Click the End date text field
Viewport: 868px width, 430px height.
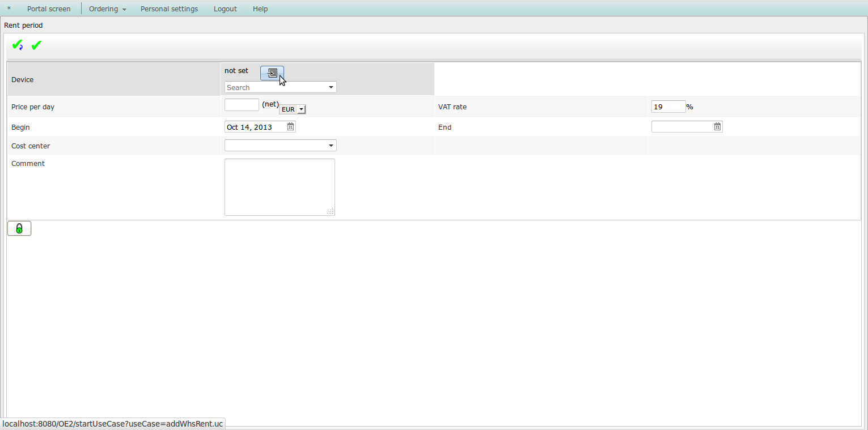pyautogui.click(x=682, y=127)
